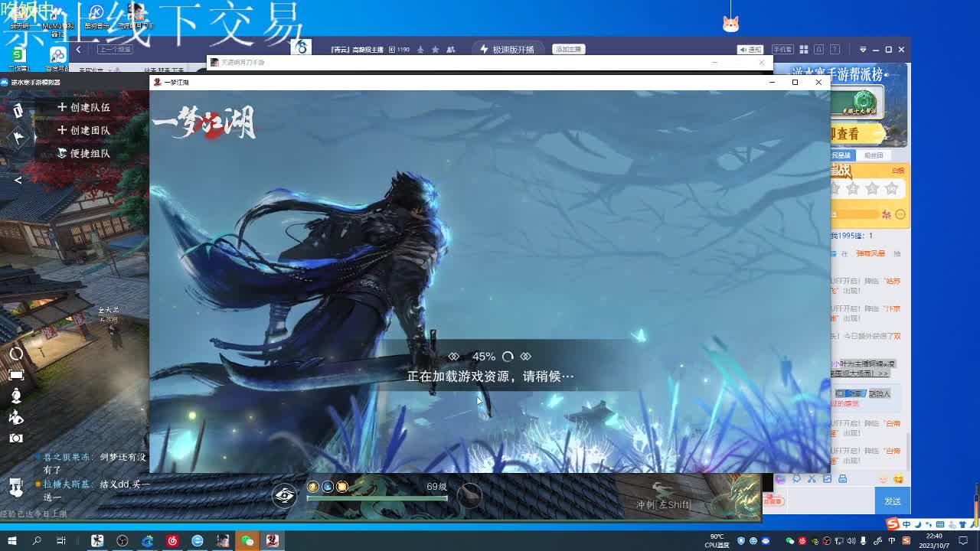Click the bell alert icon in live client

click(x=819, y=50)
